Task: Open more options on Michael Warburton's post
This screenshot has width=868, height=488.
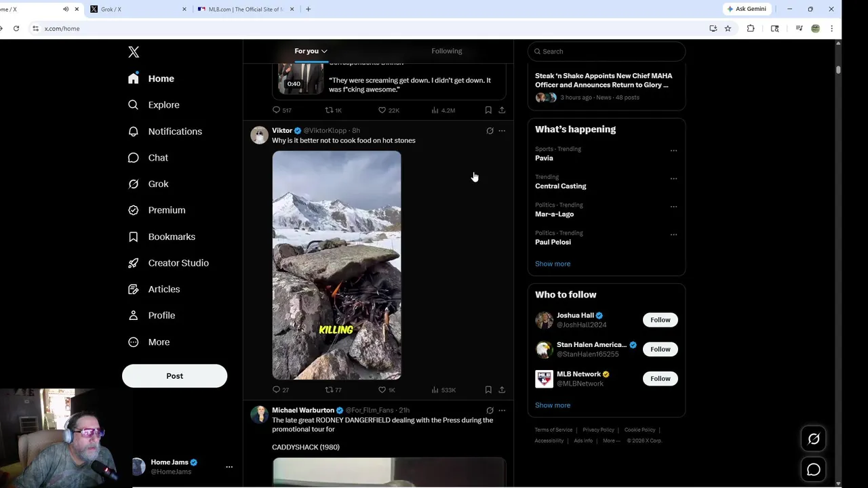Action: tap(502, 411)
